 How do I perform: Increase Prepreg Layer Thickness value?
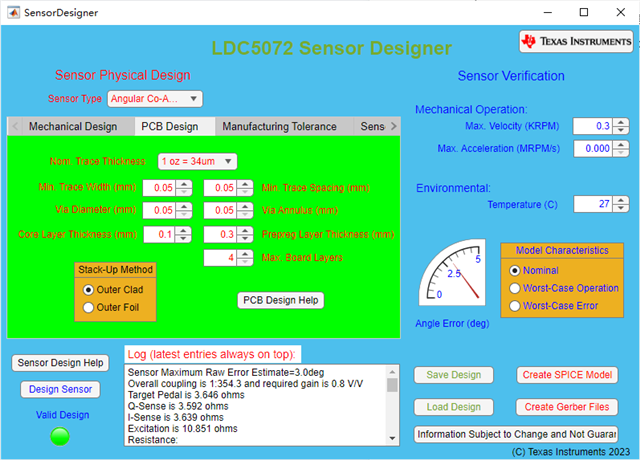[245, 231]
